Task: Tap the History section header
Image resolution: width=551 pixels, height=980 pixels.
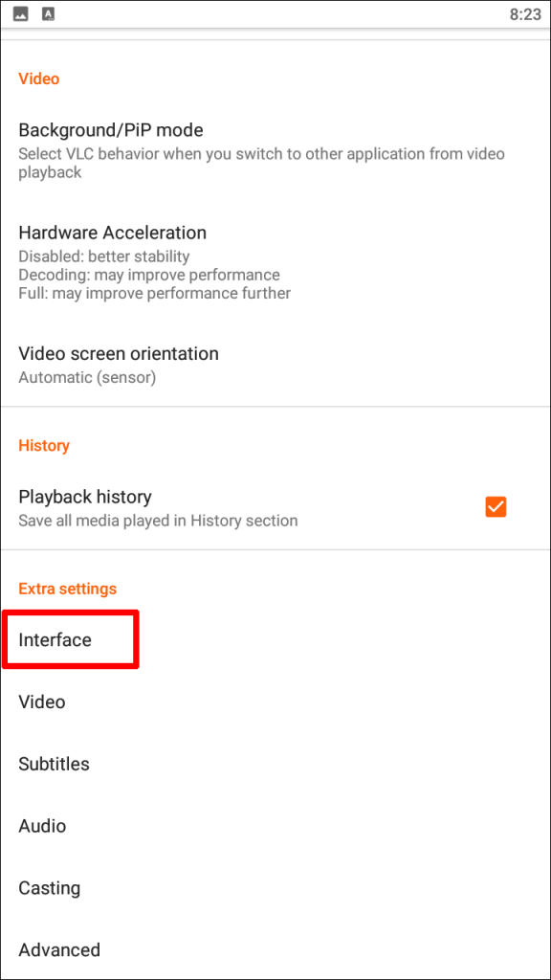Action: [x=44, y=445]
